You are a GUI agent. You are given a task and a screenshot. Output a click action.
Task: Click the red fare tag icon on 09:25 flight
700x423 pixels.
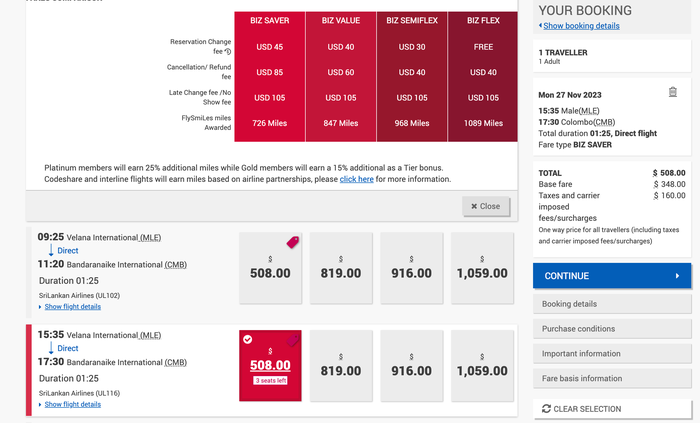coord(292,242)
